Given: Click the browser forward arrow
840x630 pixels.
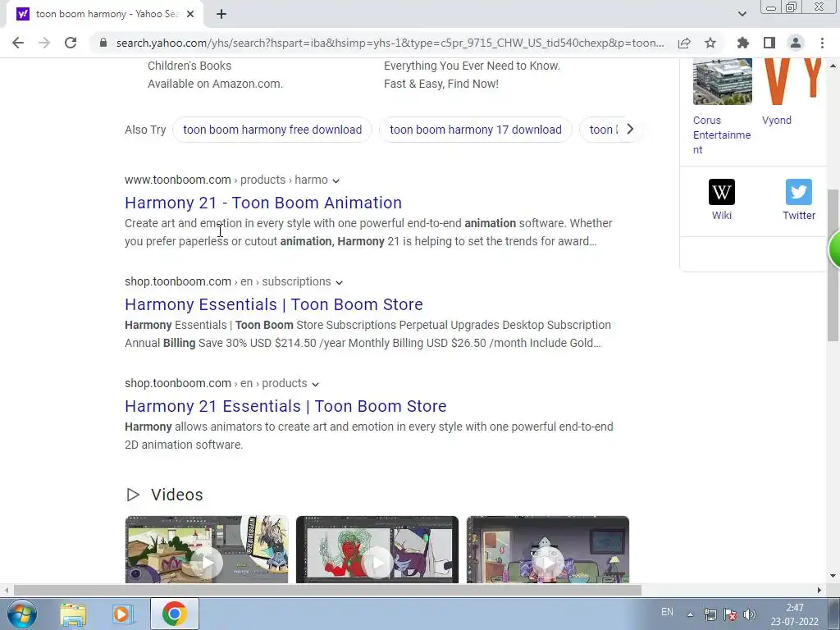Looking at the screenshot, I should tap(44, 43).
